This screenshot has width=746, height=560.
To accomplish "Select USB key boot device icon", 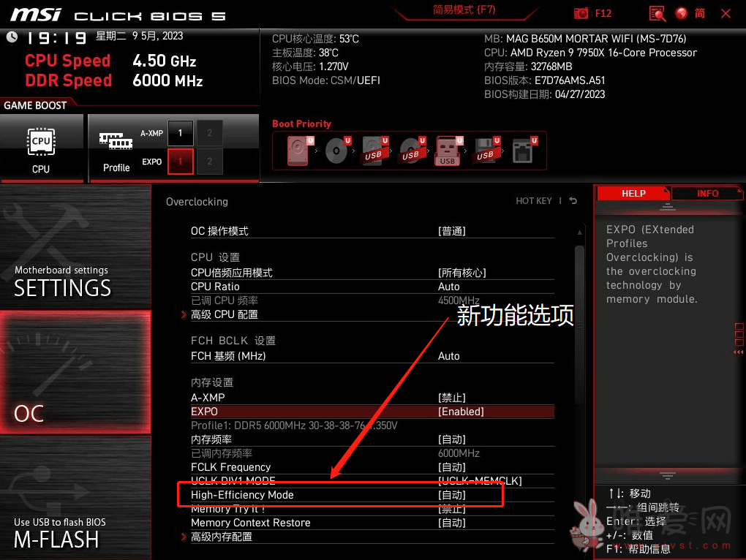I will (x=448, y=151).
